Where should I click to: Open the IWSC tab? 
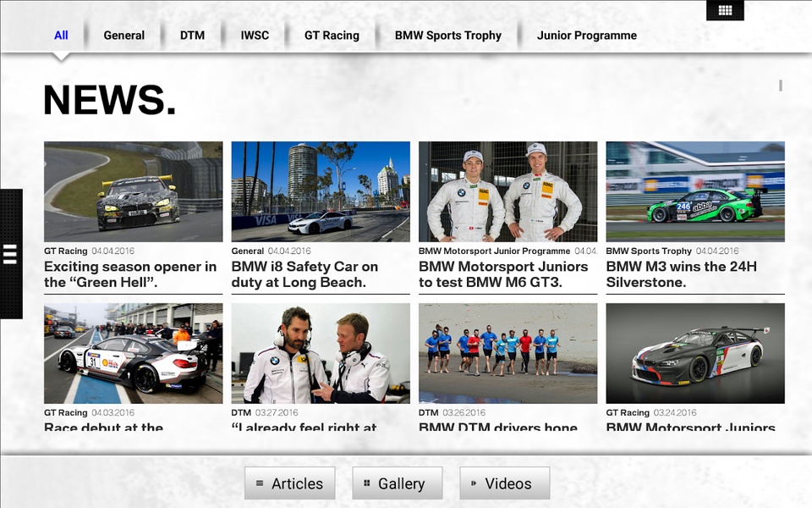coord(255,36)
